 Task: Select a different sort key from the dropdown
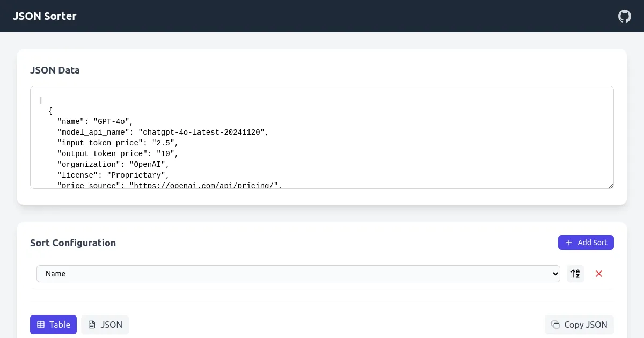[297, 274]
